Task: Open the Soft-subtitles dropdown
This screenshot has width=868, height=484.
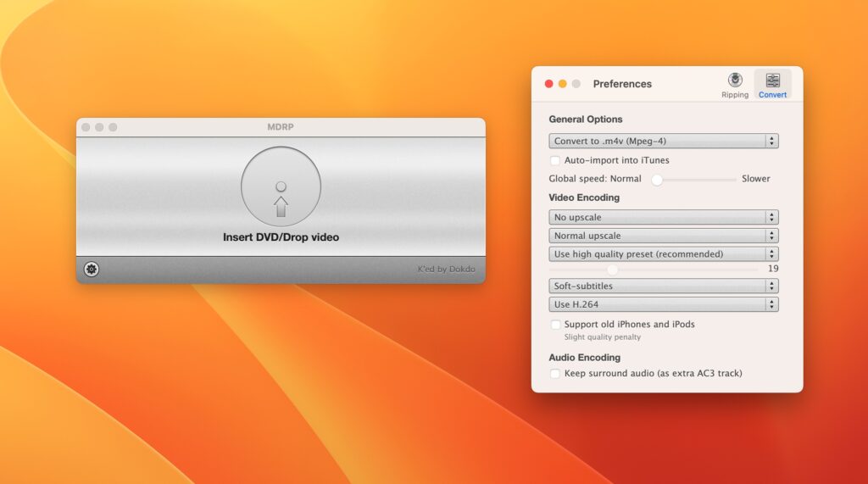Action: pyautogui.click(x=664, y=286)
